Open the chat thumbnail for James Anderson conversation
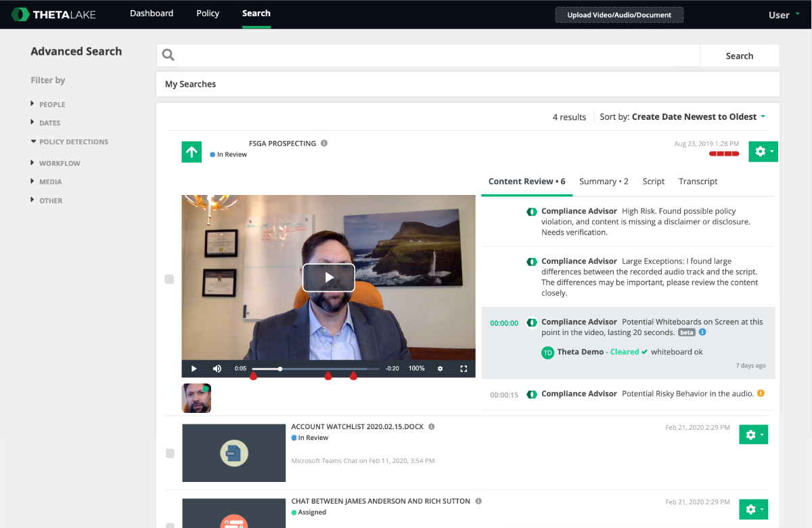 (233, 513)
